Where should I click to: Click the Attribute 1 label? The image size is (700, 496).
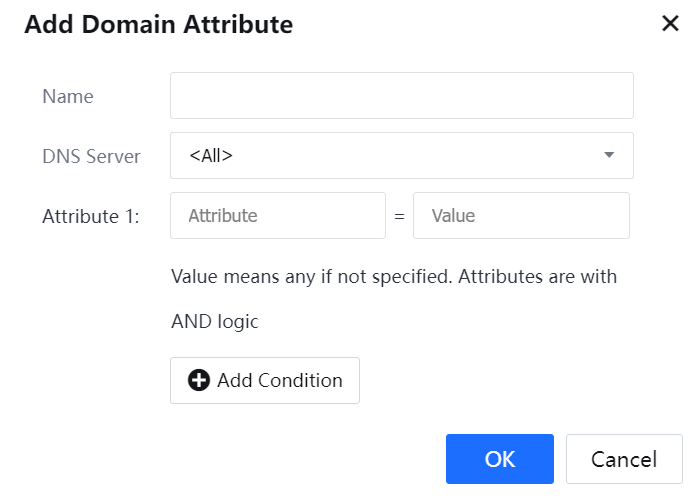point(90,215)
